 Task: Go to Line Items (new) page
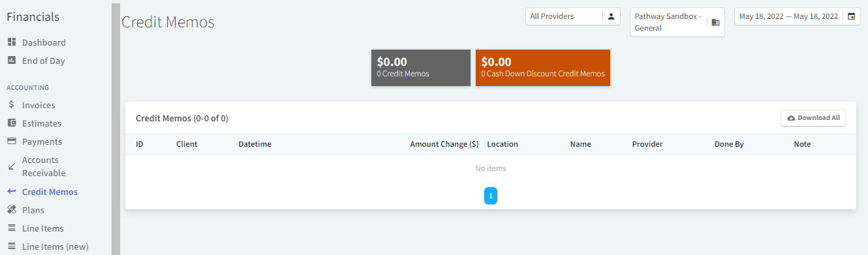pyautogui.click(x=55, y=247)
